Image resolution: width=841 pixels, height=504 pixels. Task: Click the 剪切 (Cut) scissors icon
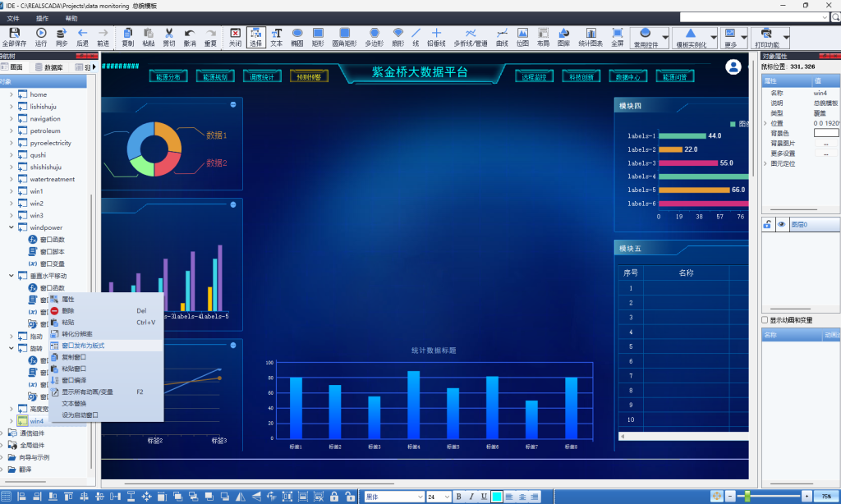pos(168,36)
